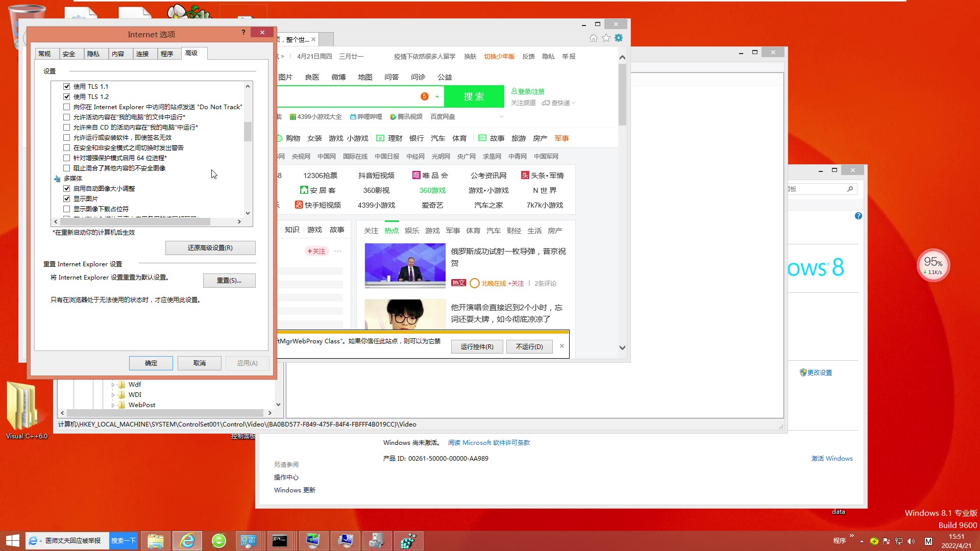Check 允许运行或安装软件 checkbox
Screen dimensions: 980x551
[66, 138]
